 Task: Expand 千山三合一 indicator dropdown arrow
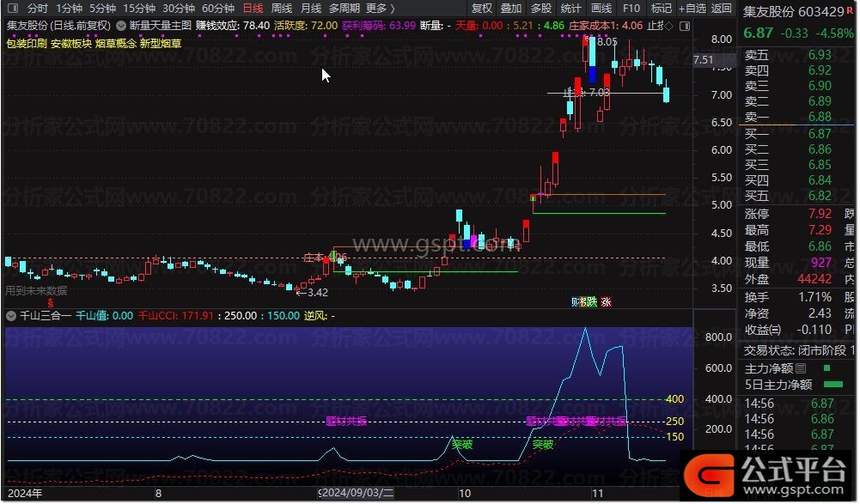point(11,316)
